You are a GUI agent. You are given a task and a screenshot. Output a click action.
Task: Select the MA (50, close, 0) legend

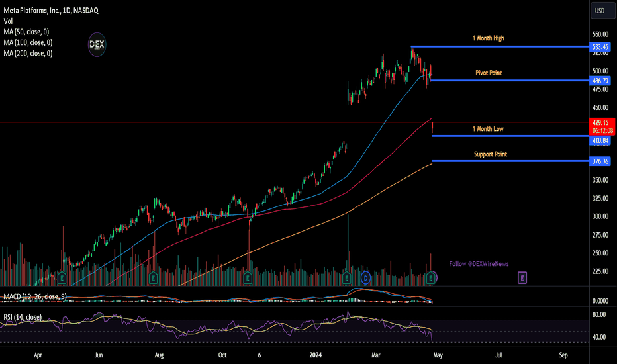click(26, 32)
